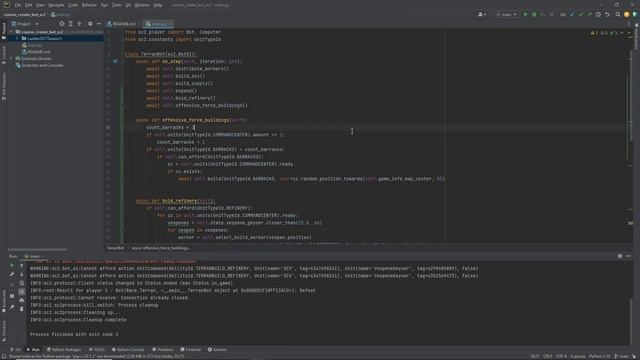Screen dimensions: 640x360
Task: Open the Navigate menu
Action: coord(56,5)
